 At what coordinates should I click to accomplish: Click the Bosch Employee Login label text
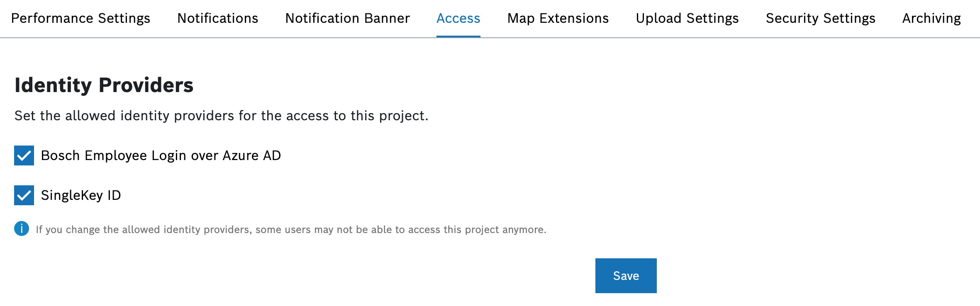coord(161,155)
